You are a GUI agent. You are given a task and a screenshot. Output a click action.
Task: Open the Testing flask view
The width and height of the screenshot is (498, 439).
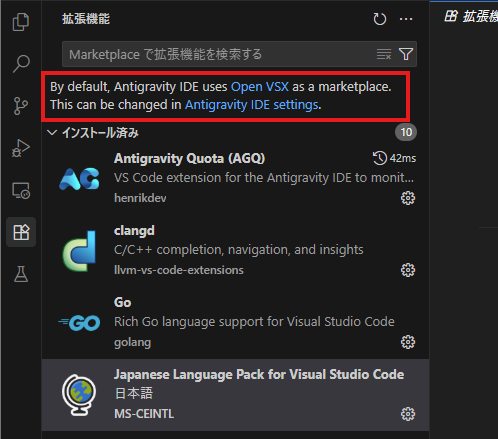point(21,274)
